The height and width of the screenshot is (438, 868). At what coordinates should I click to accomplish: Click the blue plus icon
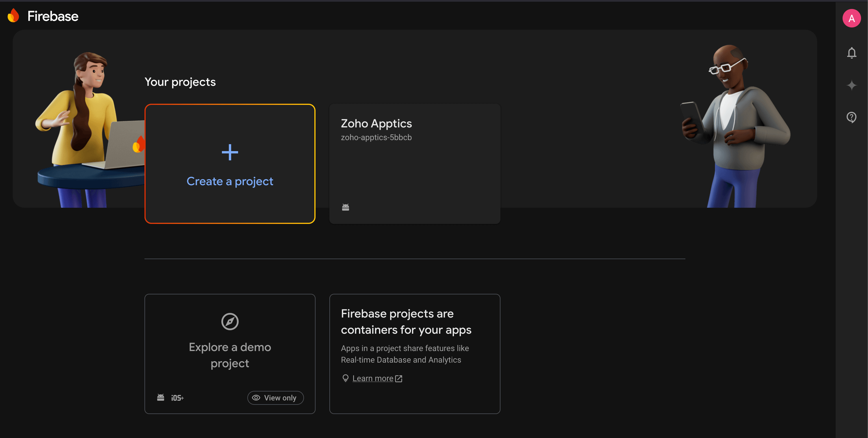(x=230, y=152)
